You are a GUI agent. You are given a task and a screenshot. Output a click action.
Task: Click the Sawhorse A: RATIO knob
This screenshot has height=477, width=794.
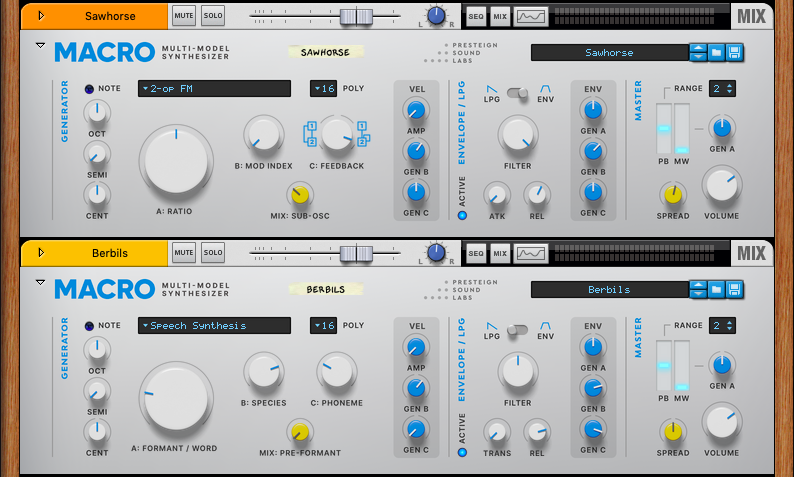tap(176, 162)
